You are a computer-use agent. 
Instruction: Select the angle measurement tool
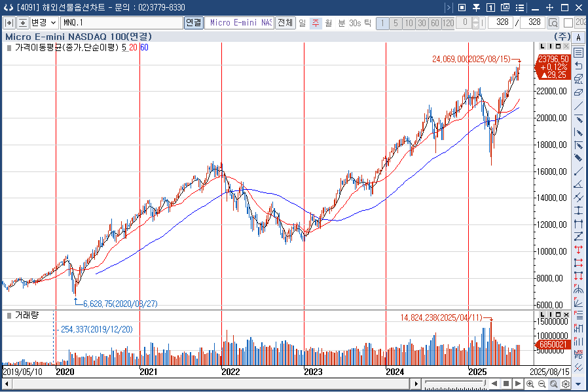click(x=579, y=185)
